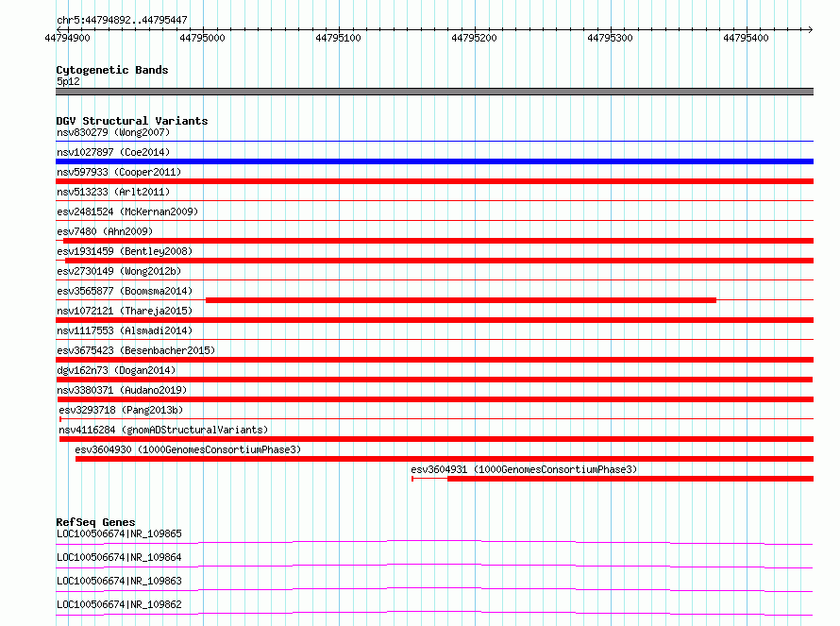This screenshot has height=626, width=840.
Task: Click the chr5:44794892..44795447 region label
Action: coord(122,20)
